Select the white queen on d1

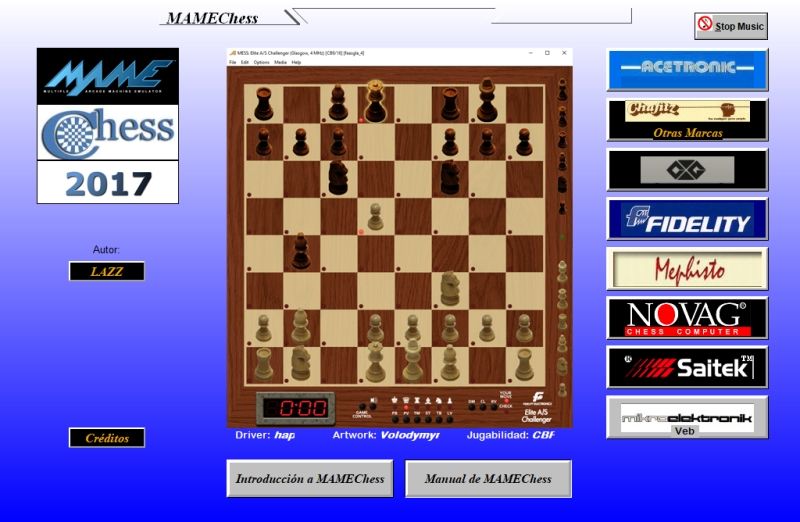(x=376, y=362)
